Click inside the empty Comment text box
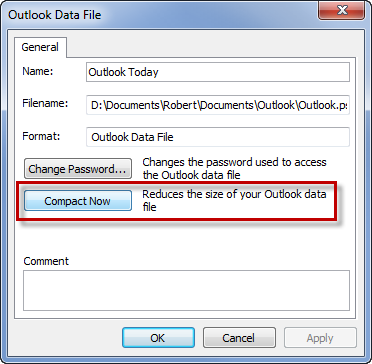The image size is (372, 364). click(x=186, y=290)
